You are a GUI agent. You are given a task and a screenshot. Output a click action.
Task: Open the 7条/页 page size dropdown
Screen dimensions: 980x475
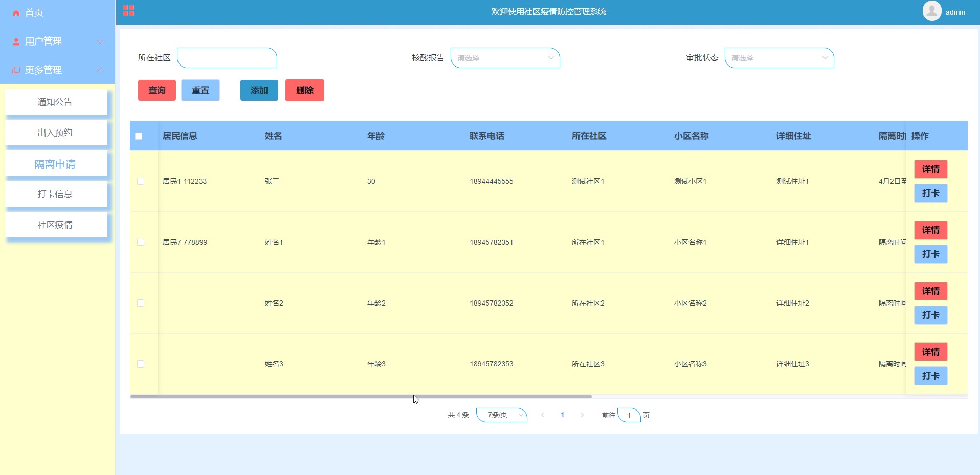tap(501, 415)
